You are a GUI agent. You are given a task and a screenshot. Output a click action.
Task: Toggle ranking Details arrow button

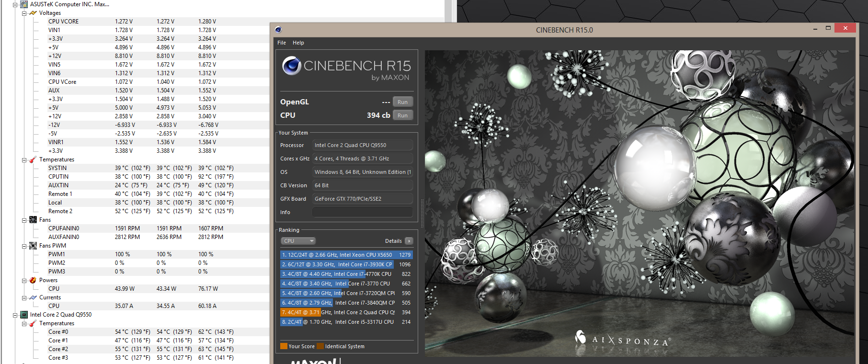coord(409,241)
